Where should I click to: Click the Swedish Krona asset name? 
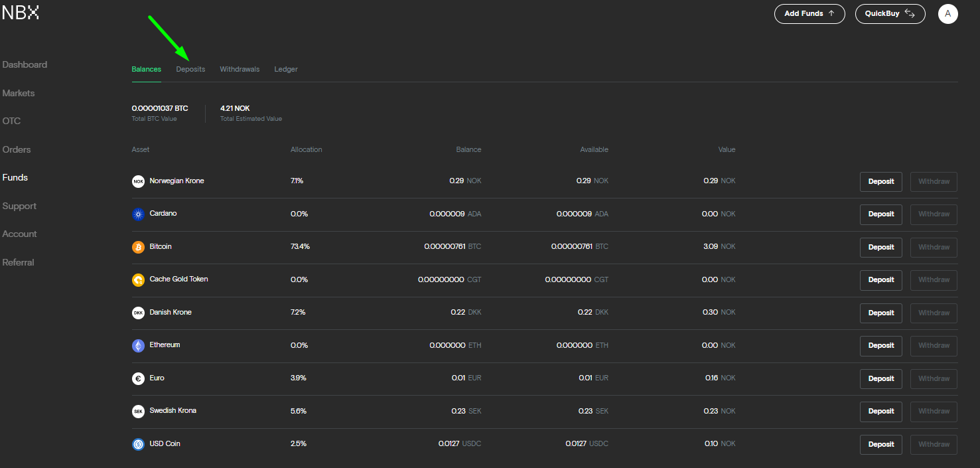point(173,410)
